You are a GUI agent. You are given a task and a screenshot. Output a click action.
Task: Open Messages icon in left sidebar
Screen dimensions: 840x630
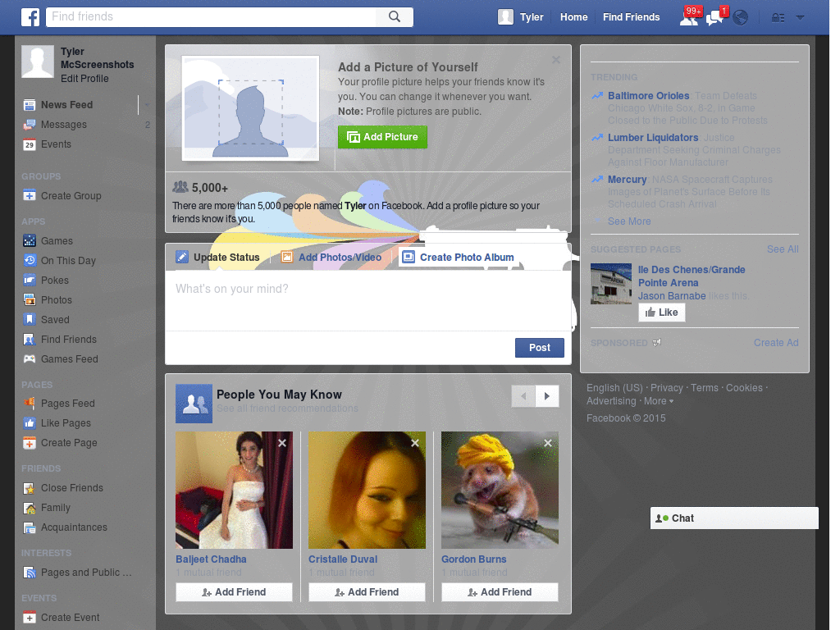30,125
